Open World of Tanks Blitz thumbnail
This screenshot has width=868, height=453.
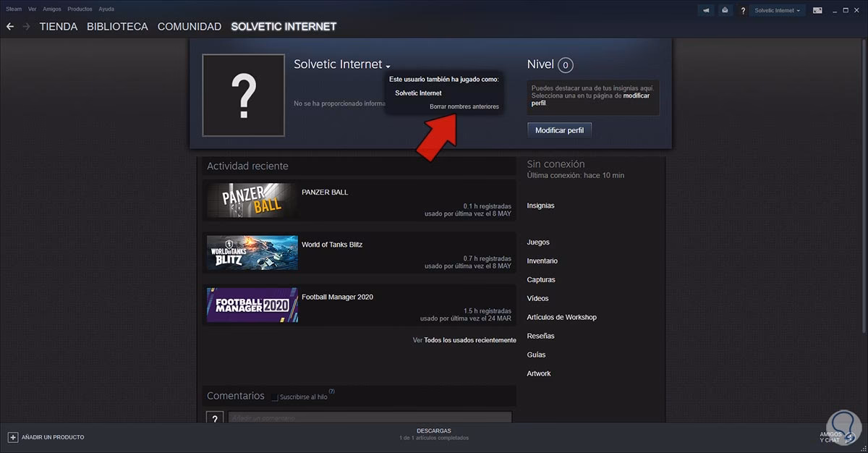[x=252, y=253]
